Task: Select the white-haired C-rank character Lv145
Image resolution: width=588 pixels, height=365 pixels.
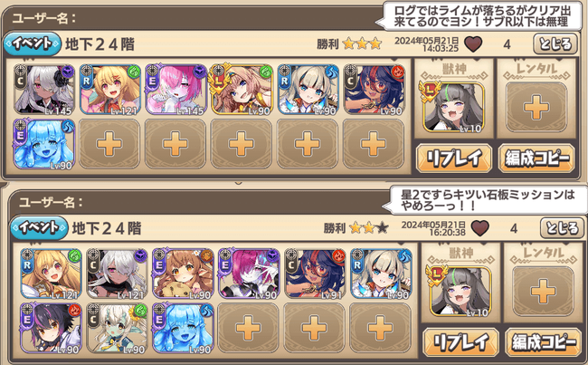Action: coord(44,90)
